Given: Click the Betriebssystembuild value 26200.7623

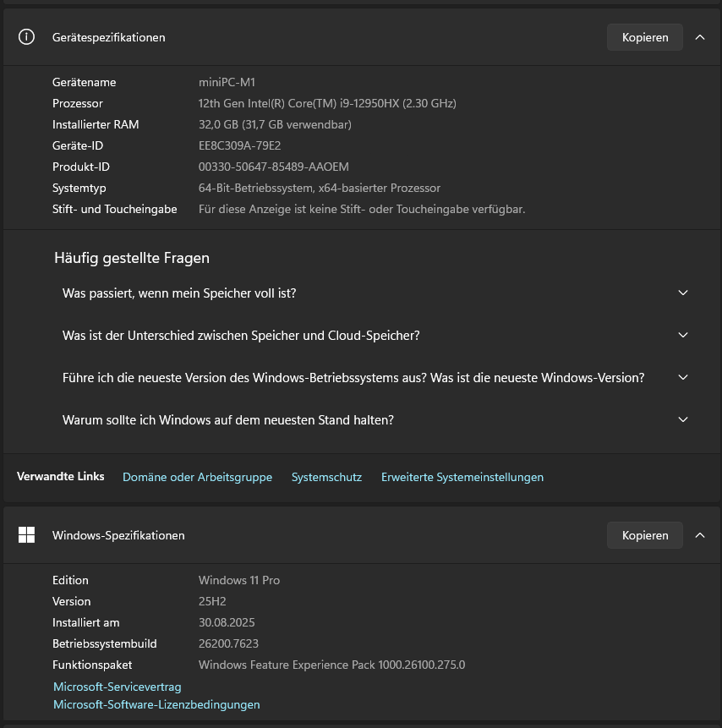Looking at the screenshot, I should point(229,643).
